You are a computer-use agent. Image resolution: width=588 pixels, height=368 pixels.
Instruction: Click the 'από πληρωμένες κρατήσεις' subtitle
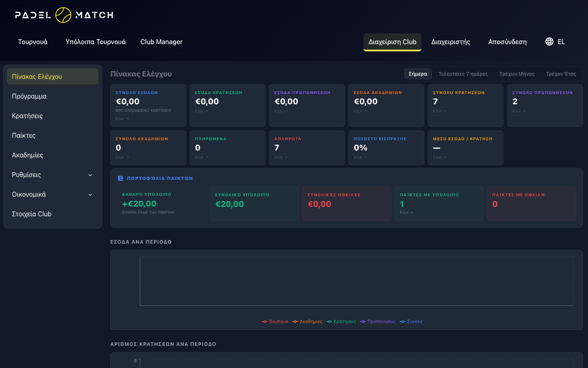pyautogui.click(x=143, y=110)
